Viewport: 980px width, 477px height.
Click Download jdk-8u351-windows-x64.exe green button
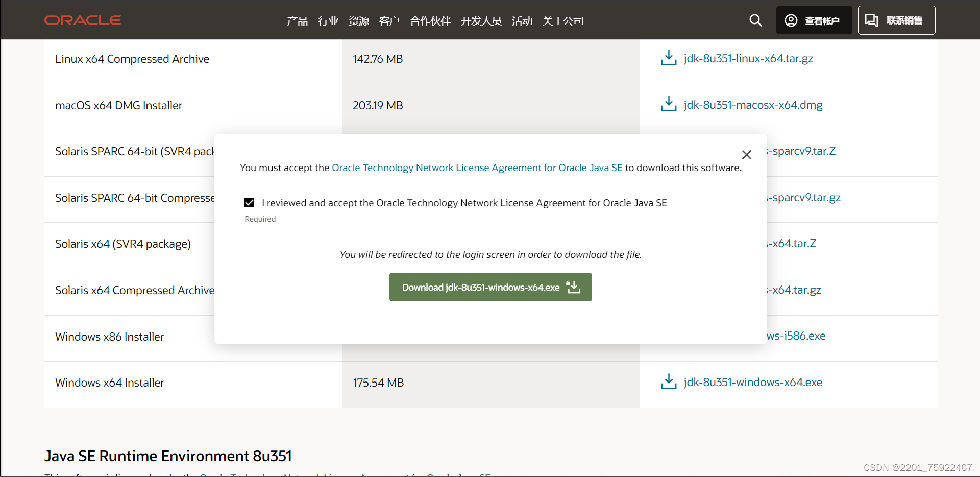pyautogui.click(x=491, y=287)
